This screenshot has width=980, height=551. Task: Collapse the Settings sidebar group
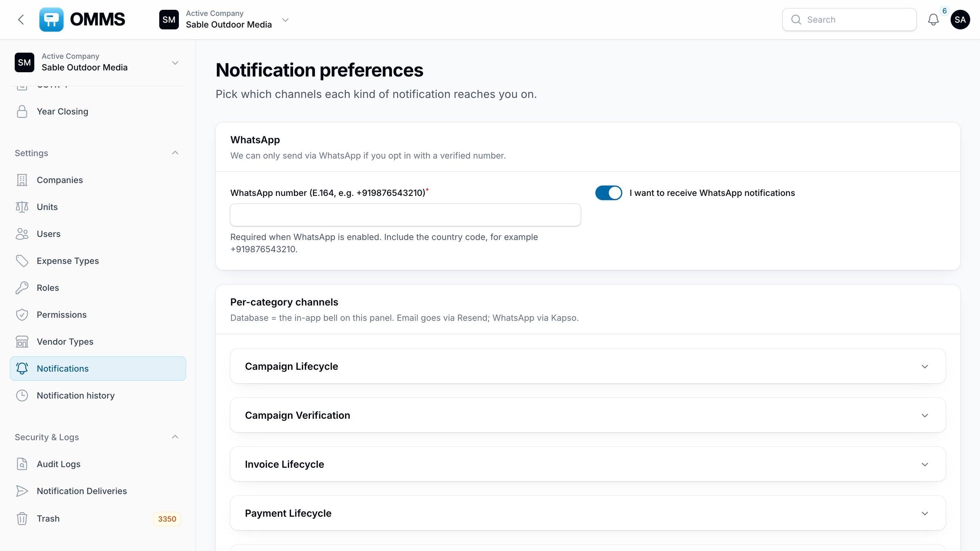(175, 153)
